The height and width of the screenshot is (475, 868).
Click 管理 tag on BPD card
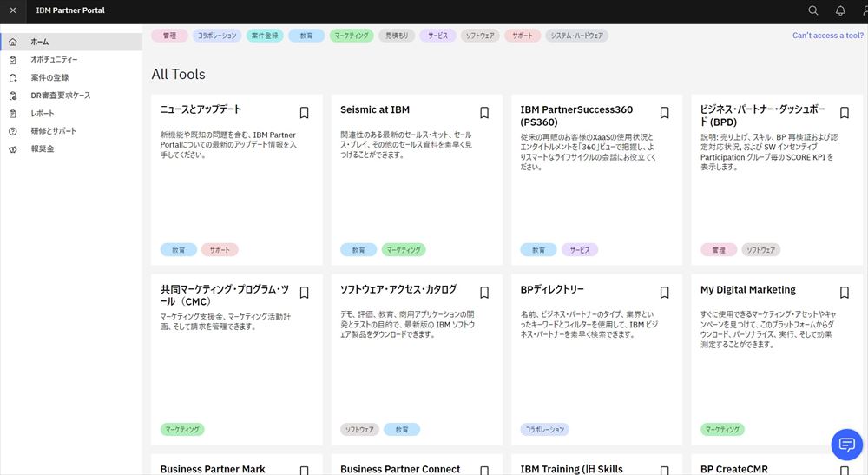[719, 250]
